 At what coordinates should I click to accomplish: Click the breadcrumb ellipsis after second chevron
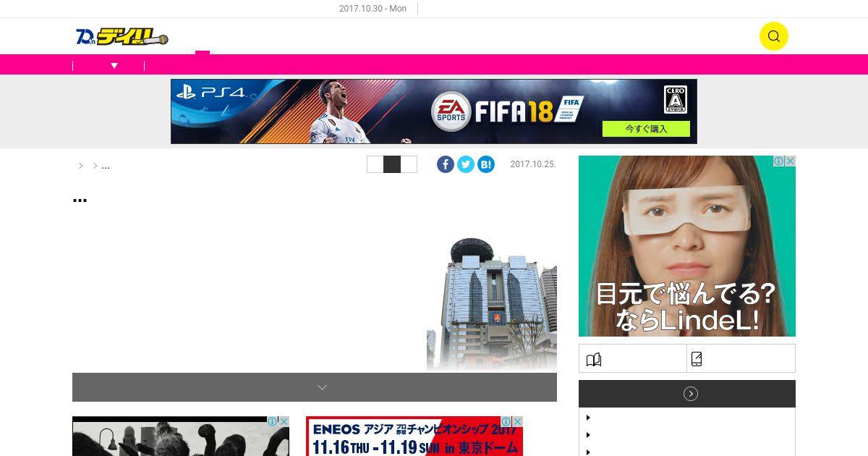[x=106, y=166]
